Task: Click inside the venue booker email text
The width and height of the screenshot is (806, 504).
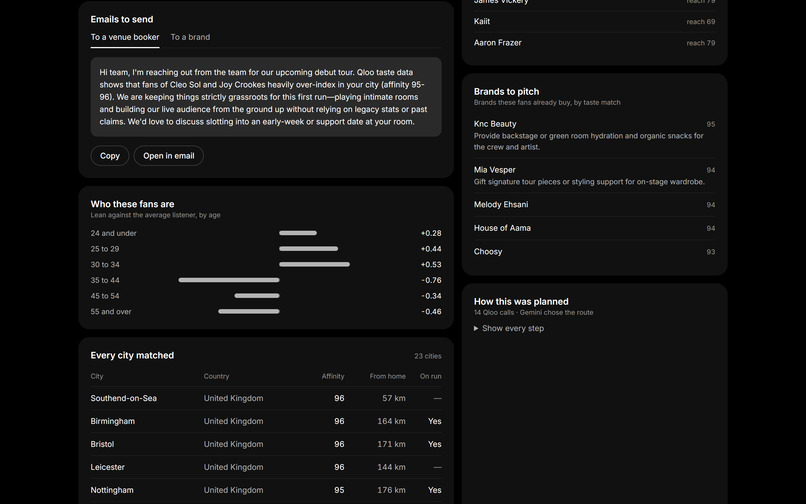Action: (266, 97)
